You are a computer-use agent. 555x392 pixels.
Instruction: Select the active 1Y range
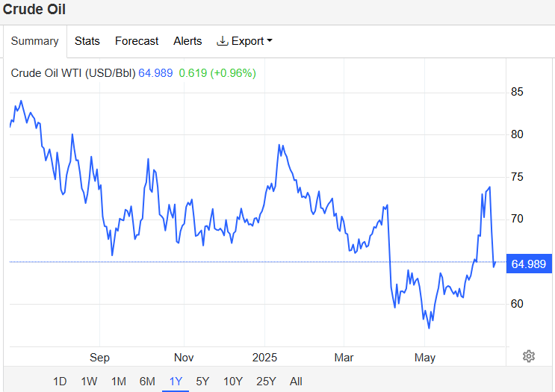click(x=176, y=382)
